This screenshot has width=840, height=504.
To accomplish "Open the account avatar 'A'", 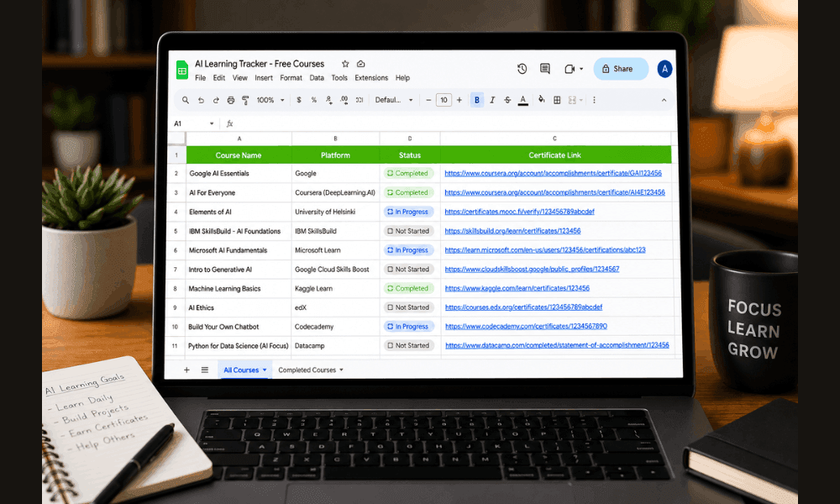I will click(x=664, y=69).
